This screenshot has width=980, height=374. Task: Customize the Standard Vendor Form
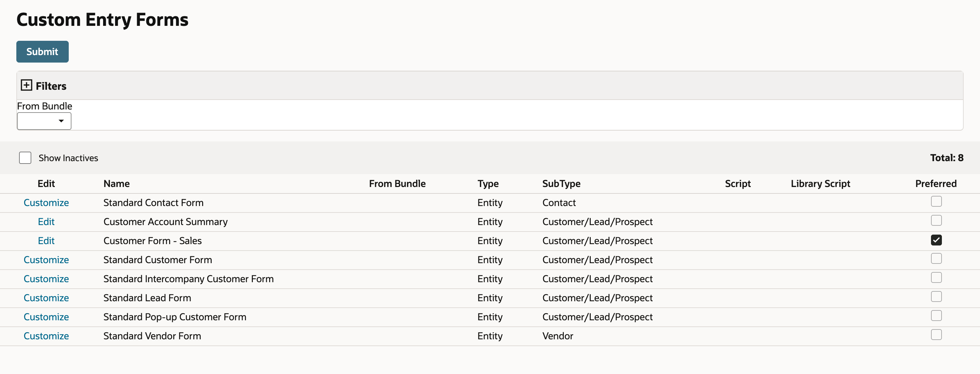[x=46, y=336]
